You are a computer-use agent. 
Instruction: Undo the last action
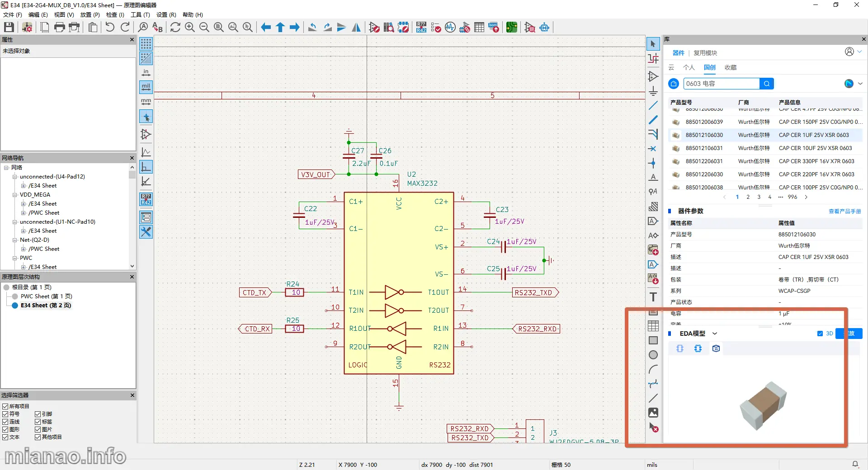(x=110, y=28)
